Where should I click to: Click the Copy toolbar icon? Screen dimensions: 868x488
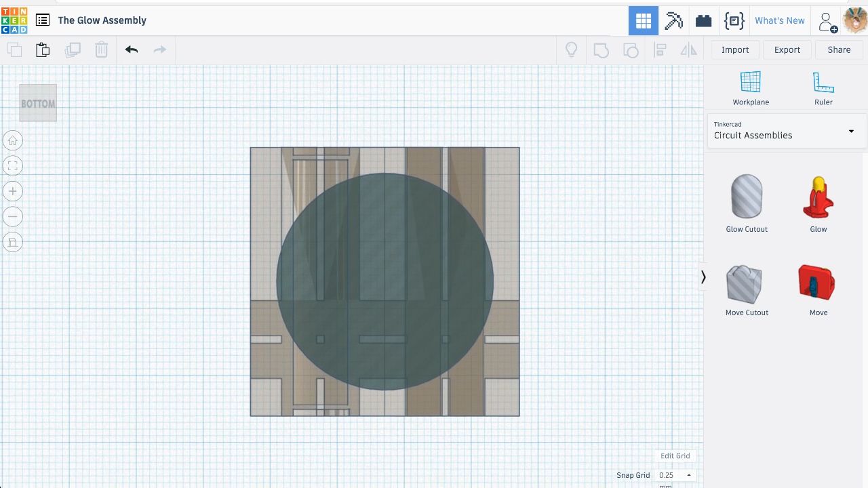coord(14,49)
